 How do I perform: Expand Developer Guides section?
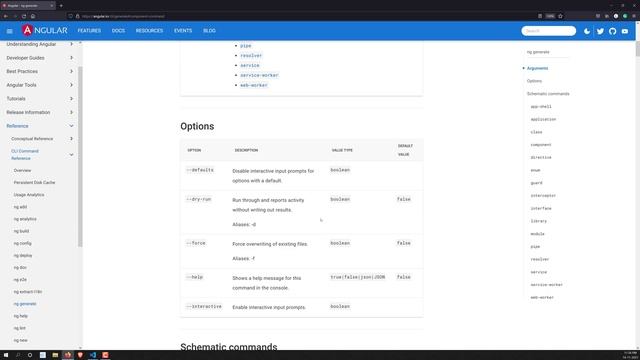(x=39, y=58)
